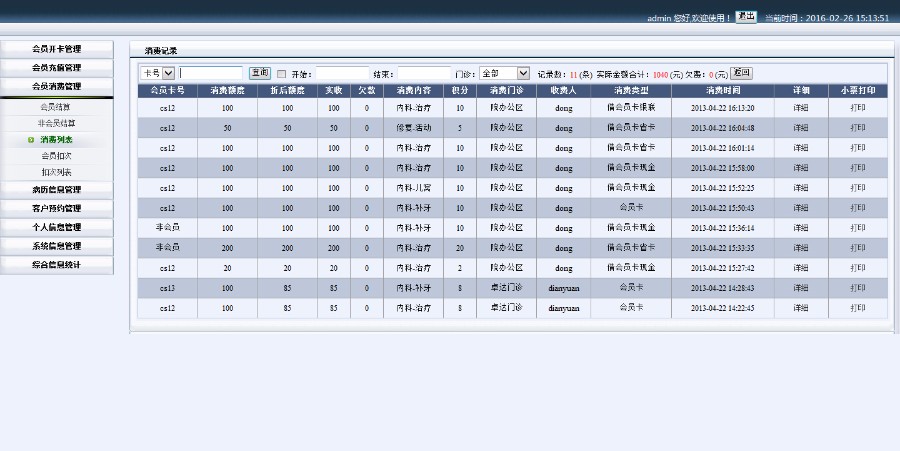Open 详细 for the 15:36:14 record
This screenshot has width=900, height=451.
coord(801,228)
